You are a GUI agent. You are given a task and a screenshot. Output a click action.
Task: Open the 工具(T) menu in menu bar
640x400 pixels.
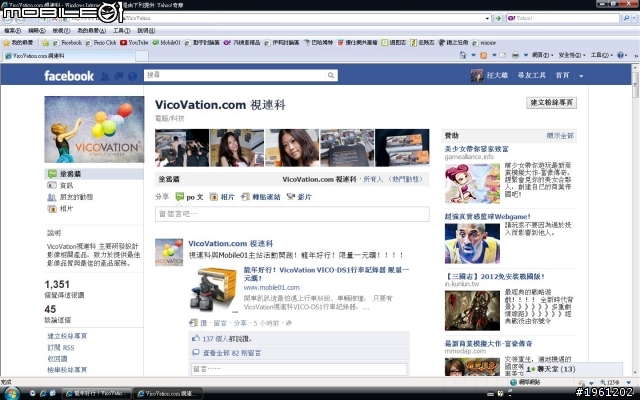point(122,31)
